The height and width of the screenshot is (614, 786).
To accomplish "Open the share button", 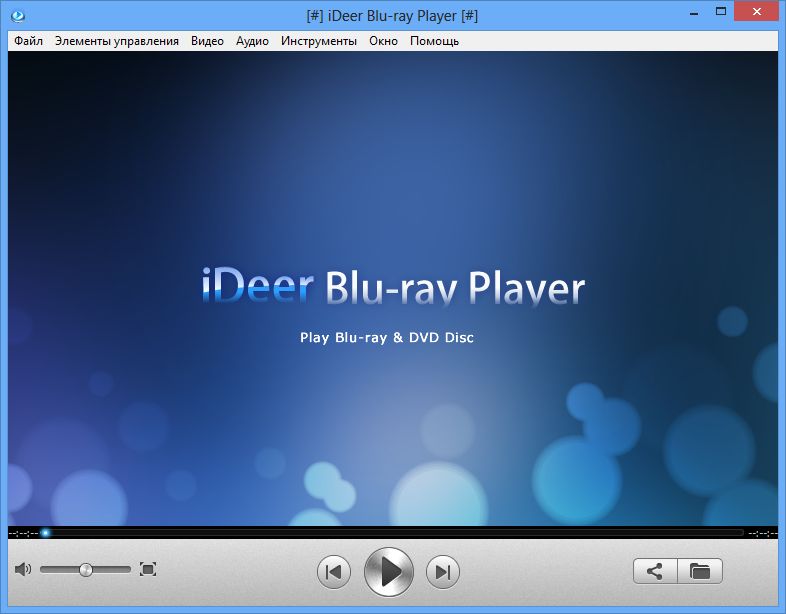I will click(655, 572).
